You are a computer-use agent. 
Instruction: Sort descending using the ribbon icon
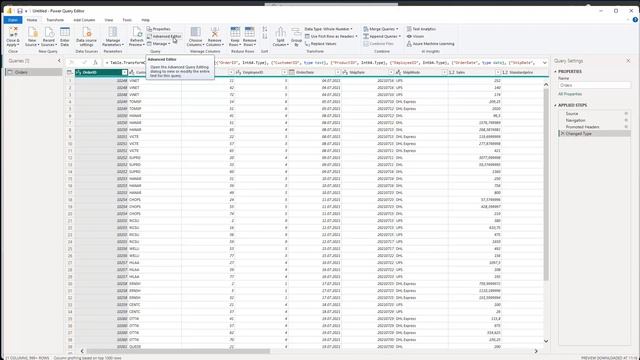pos(265,36)
